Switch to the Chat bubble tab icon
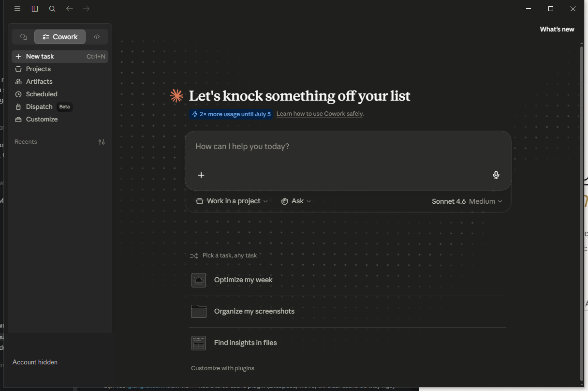The image size is (588, 391). pos(23,37)
